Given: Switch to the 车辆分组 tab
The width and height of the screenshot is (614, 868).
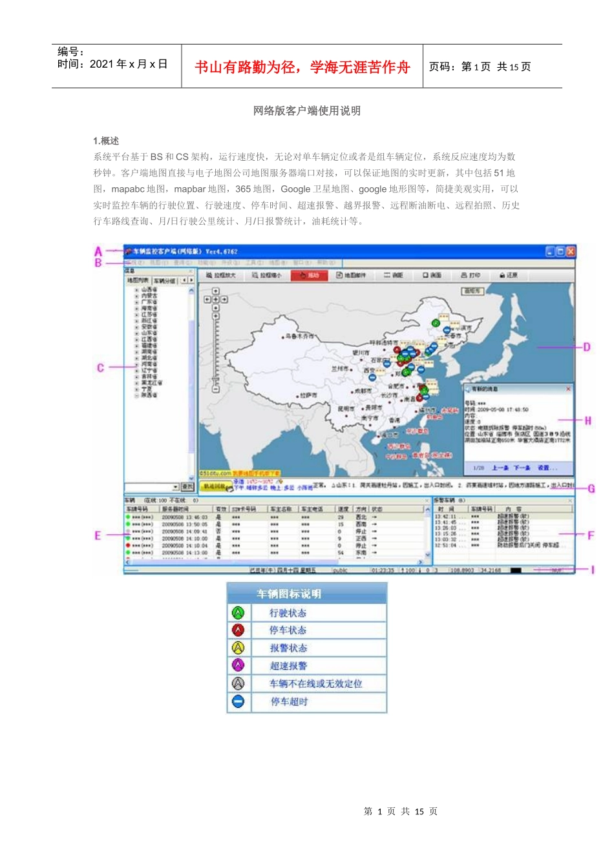Looking at the screenshot, I should 164,281.
